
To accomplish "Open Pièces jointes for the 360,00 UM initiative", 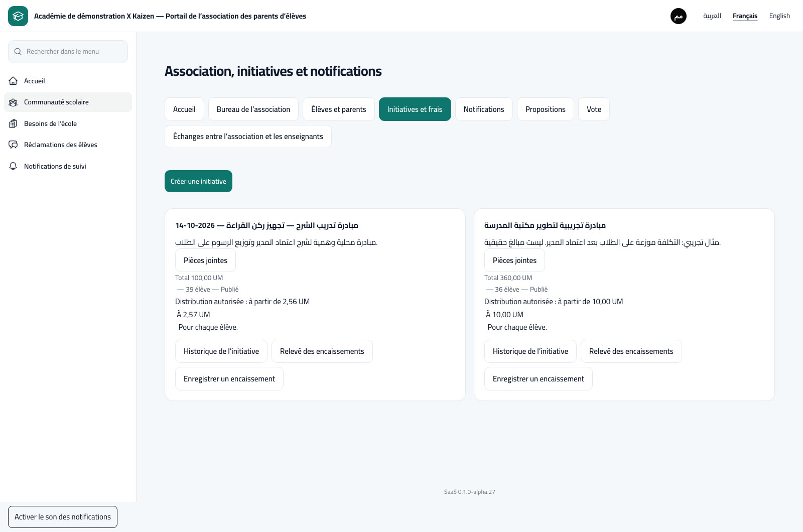I will pyautogui.click(x=514, y=260).
